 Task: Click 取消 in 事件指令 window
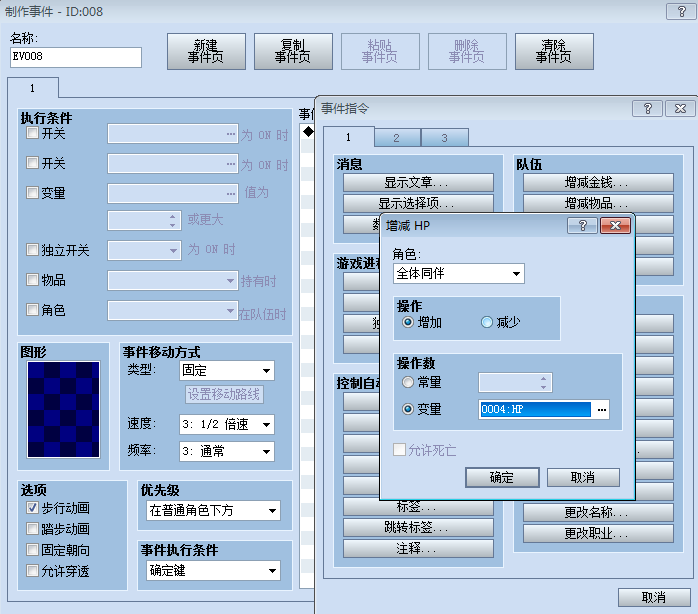654,598
